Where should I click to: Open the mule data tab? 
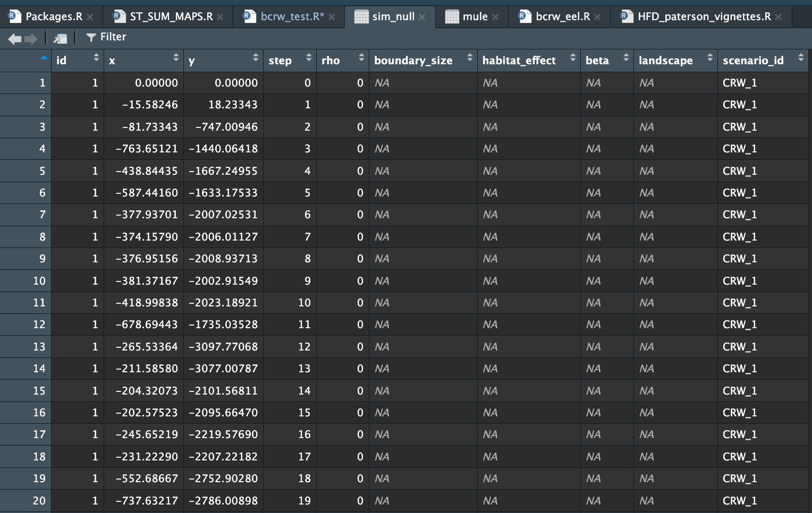(x=475, y=16)
